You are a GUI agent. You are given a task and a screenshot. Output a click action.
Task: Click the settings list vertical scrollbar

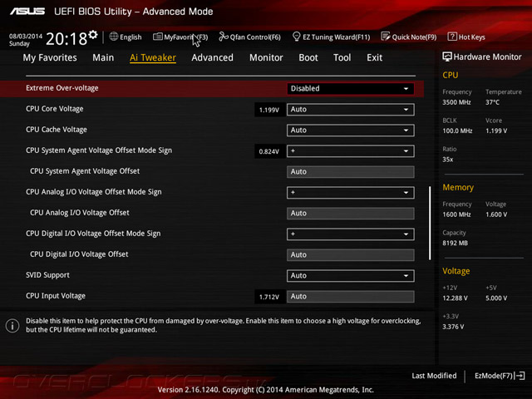430,223
